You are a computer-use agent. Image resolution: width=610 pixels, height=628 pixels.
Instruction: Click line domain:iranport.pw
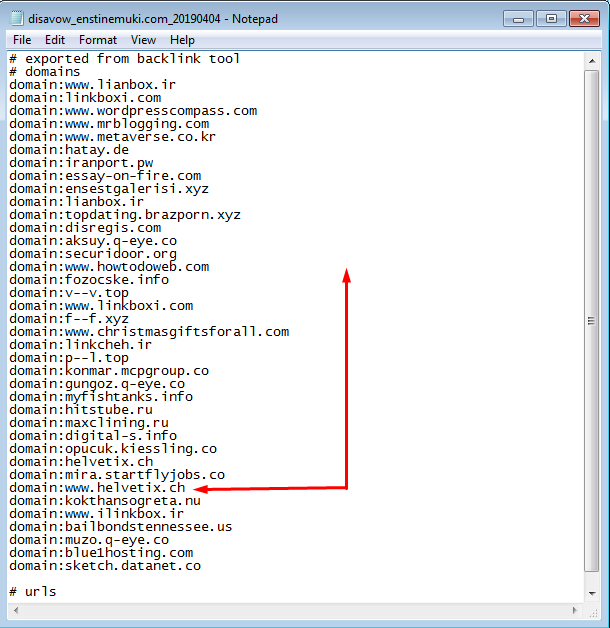coord(81,163)
